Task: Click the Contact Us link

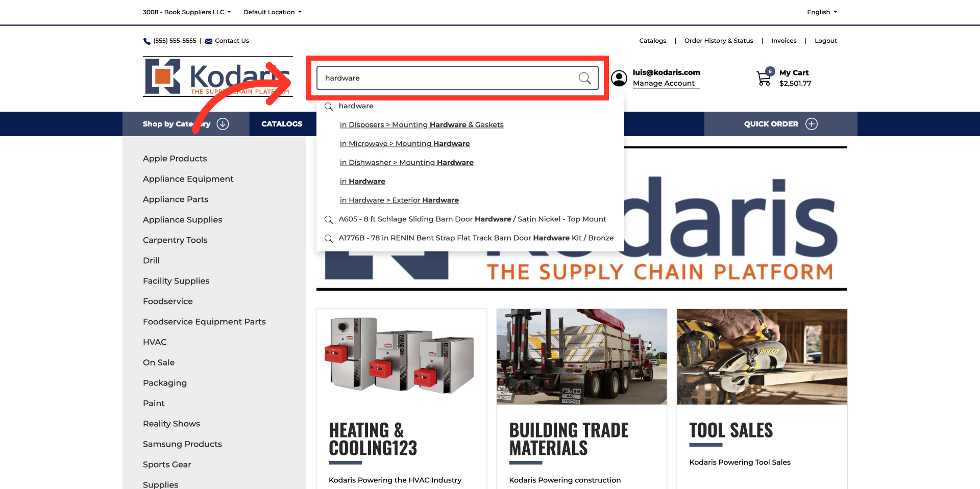Action: pos(232,41)
